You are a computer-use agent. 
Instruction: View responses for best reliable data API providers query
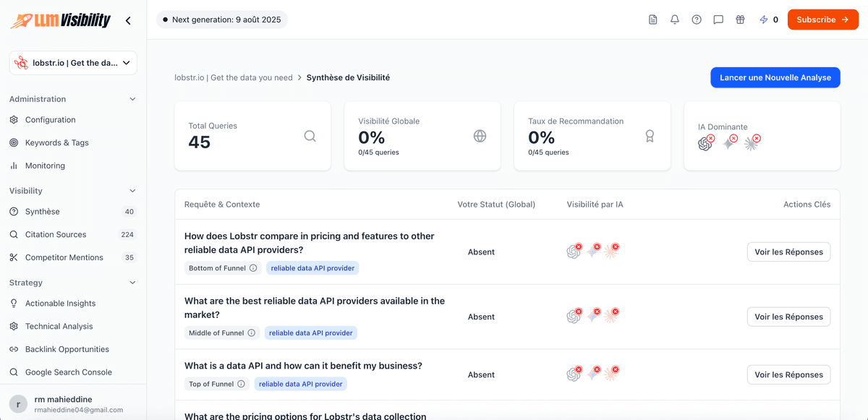pyautogui.click(x=788, y=317)
